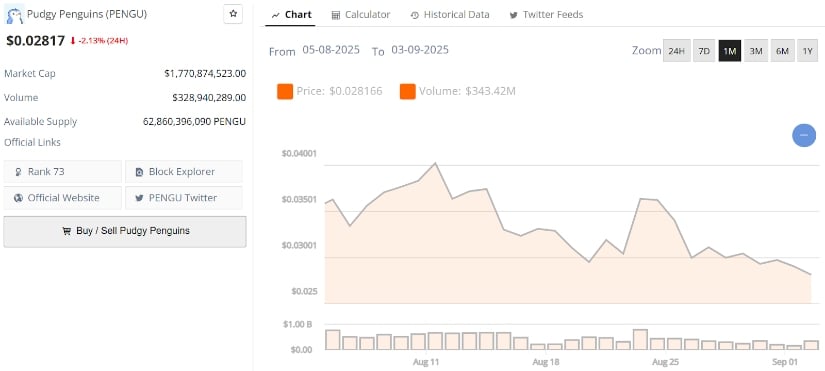Select the 7D zoom range
The height and width of the screenshot is (371, 825).
click(x=704, y=51)
